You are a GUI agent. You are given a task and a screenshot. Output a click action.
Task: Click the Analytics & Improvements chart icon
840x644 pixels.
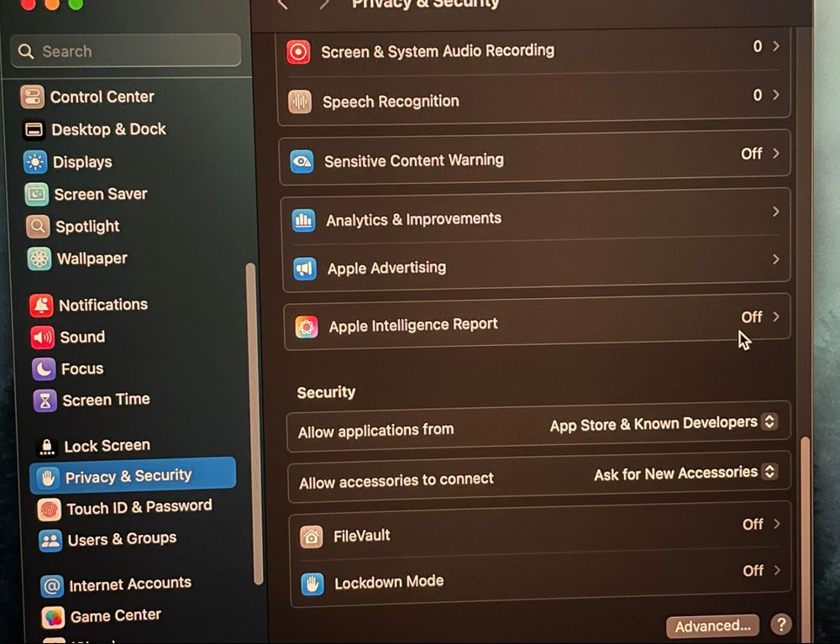pos(304,220)
